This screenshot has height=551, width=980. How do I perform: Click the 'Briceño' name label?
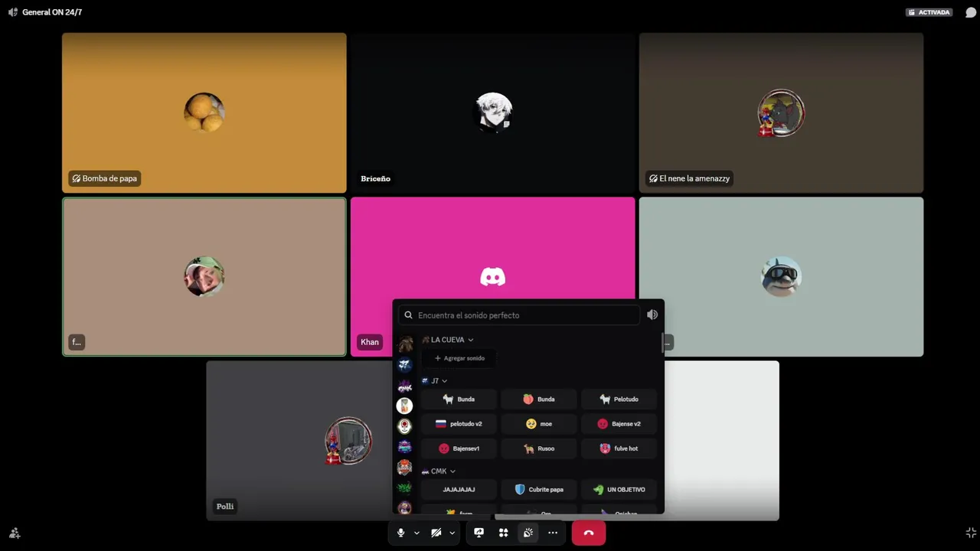[x=375, y=178]
